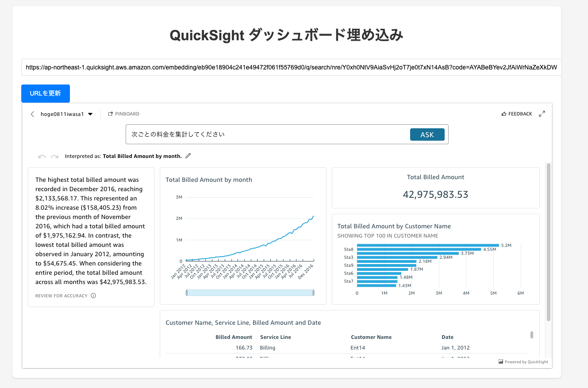Click the redo arrow icon

tap(54, 157)
